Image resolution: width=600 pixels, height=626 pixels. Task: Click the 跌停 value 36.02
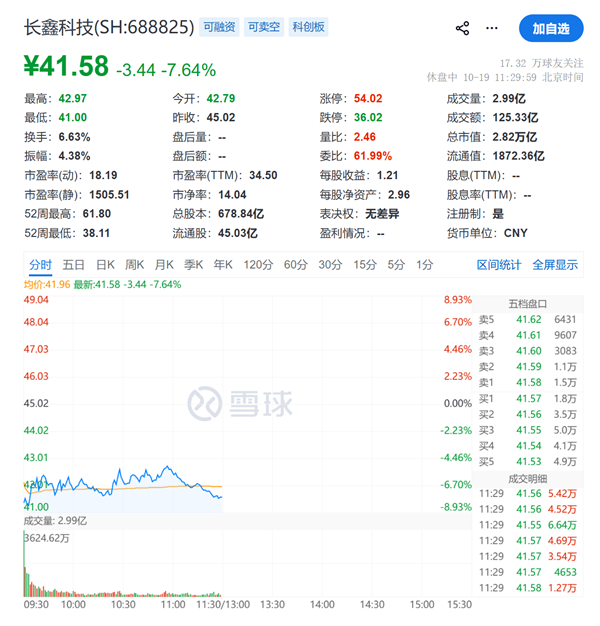pos(368,118)
